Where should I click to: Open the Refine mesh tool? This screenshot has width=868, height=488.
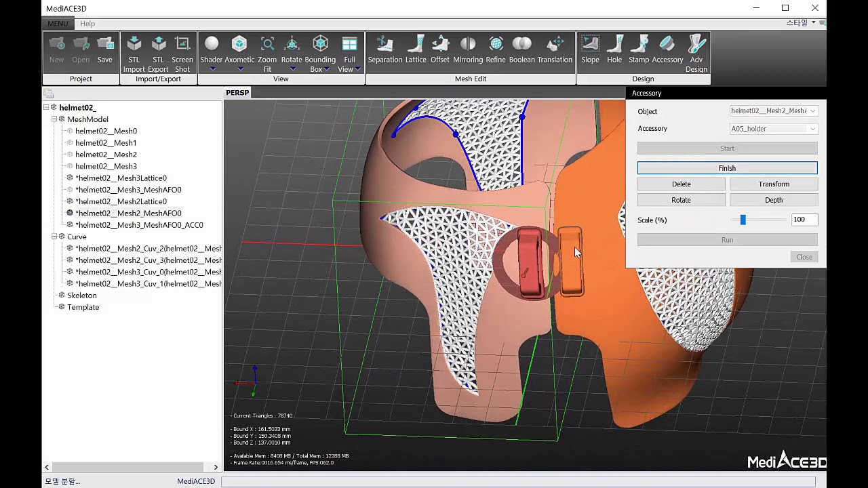496,51
